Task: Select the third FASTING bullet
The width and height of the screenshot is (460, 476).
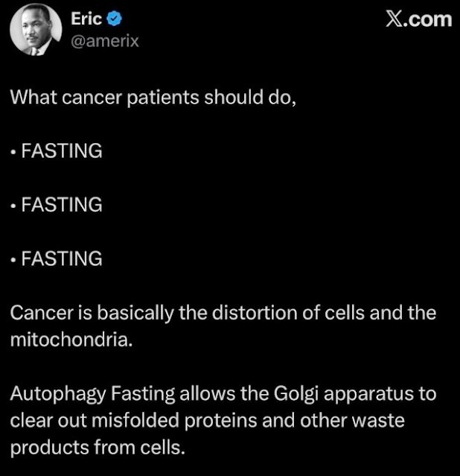Action: point(61,258)
